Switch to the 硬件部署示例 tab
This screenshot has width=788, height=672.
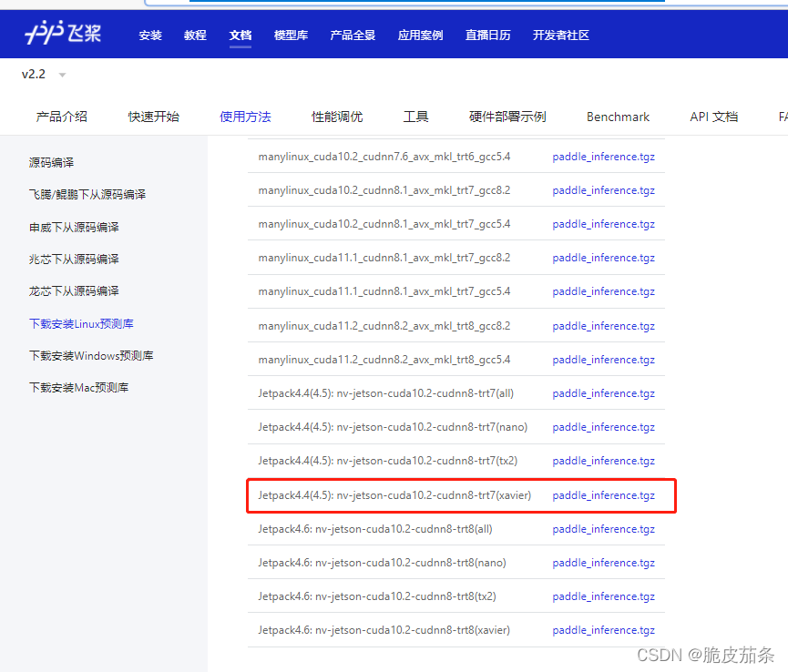point(507,117)
